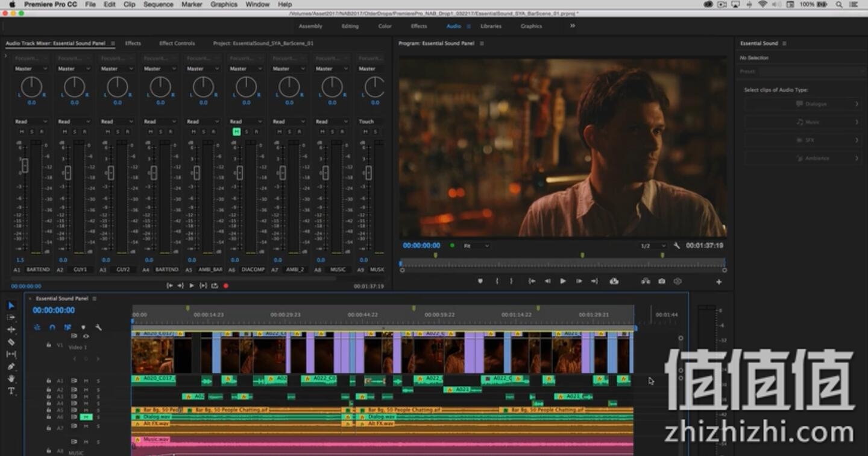Adjust BARTEND A1 volume fader
The width and height of the screenshot is (868, 456).
pos(25,165)
